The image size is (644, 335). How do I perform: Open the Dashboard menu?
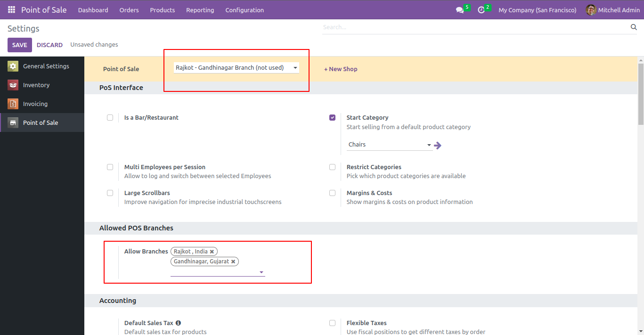[93, 10]
